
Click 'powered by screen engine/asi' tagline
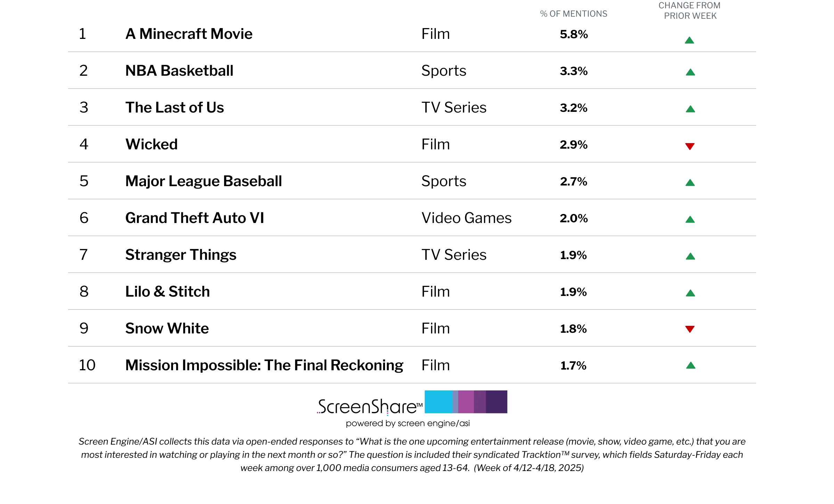coord(408,423)
